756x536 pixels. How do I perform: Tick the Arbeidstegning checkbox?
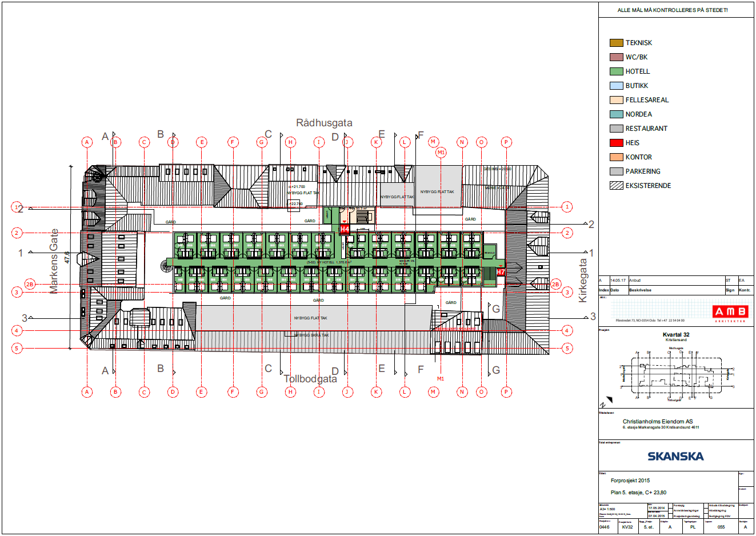point(706,511)
